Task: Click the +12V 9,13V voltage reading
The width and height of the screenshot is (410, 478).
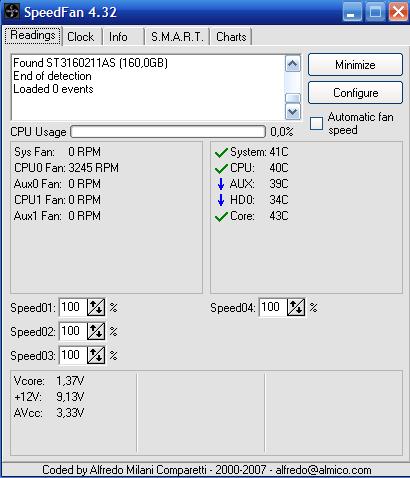Action: tap(49, 397)
